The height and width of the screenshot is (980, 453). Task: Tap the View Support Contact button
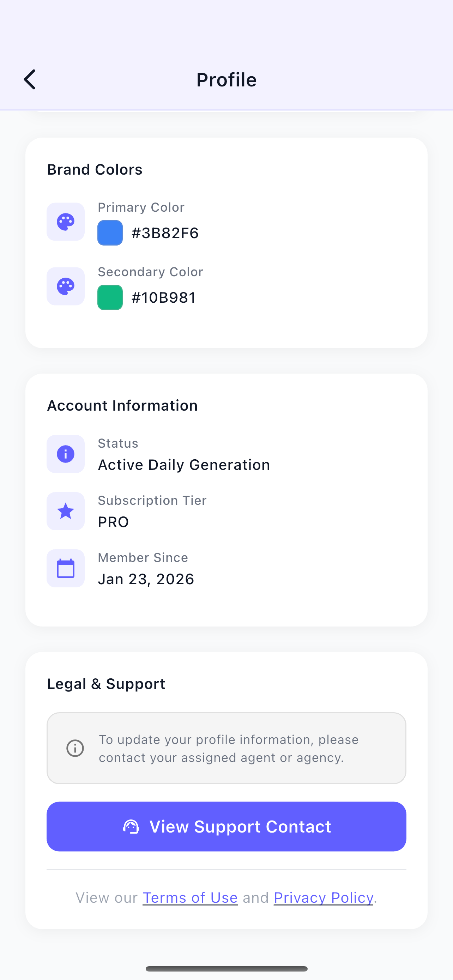click(x=226, y=826)
